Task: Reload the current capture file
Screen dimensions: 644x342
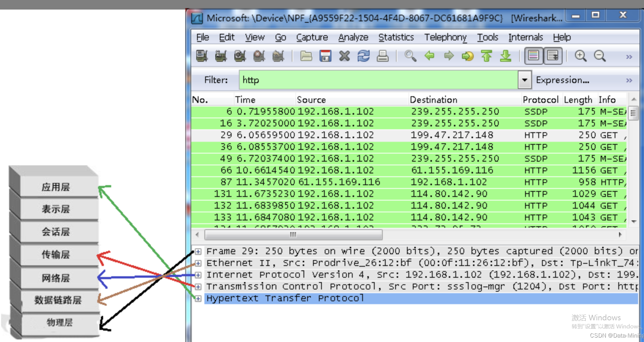Action: (363, 56)
